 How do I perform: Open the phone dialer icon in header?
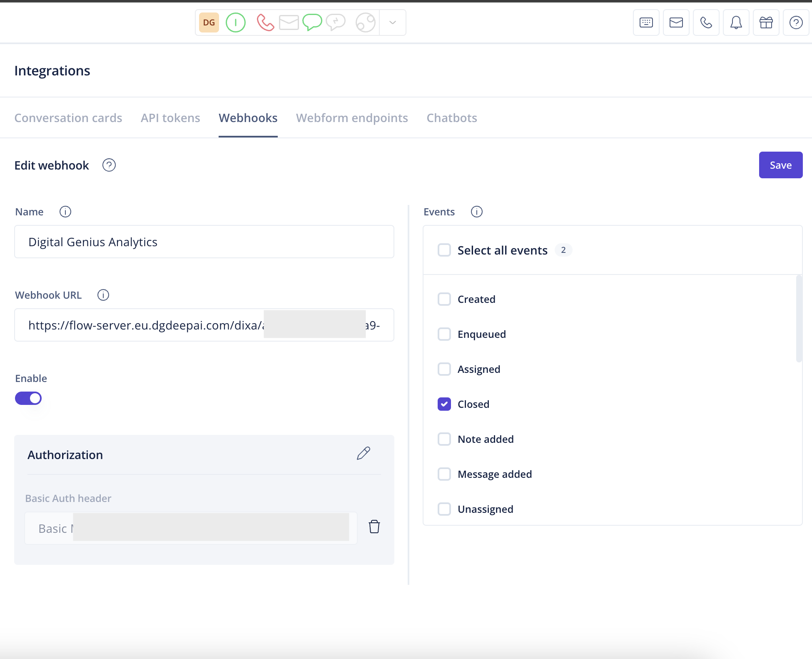click(x=706, y=22)
